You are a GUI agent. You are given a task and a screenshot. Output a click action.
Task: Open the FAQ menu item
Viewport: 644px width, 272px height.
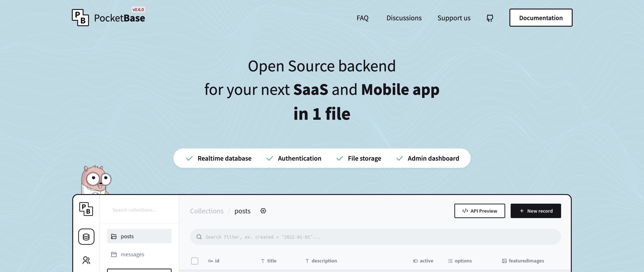pos(362,18)
